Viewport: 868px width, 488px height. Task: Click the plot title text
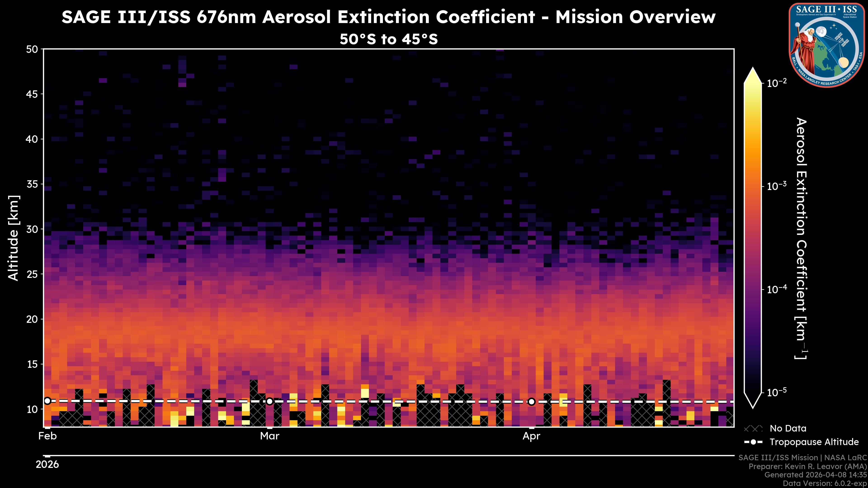[388, 17]
